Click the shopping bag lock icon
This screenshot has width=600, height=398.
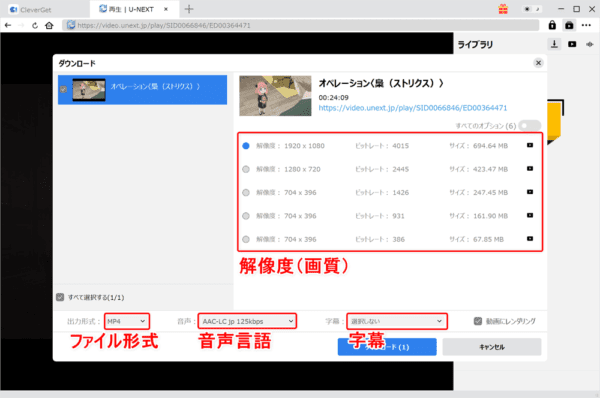569,25
